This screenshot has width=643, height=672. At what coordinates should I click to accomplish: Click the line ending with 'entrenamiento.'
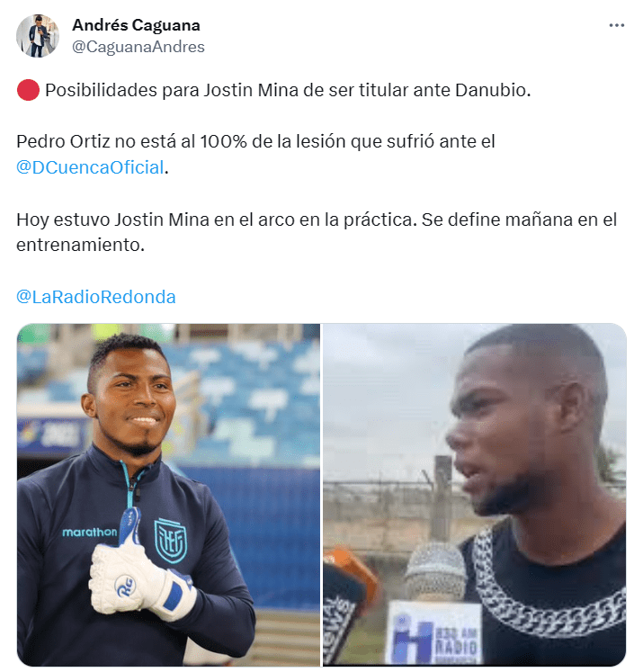click(x=81, y=246)
